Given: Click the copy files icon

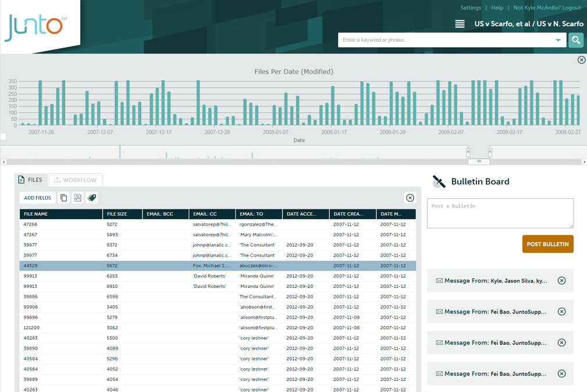Looking at the screenshot, I should (x=64, y=198).
